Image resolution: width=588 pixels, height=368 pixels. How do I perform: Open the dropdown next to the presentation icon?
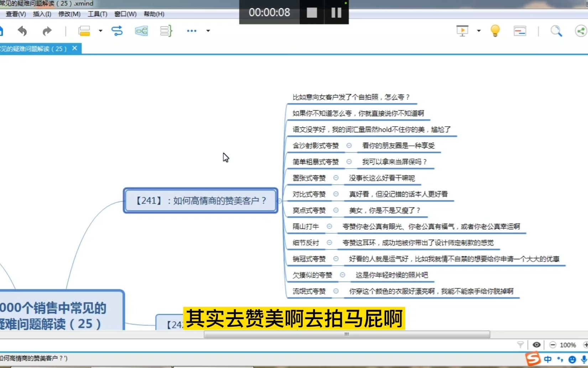point(479,31)
